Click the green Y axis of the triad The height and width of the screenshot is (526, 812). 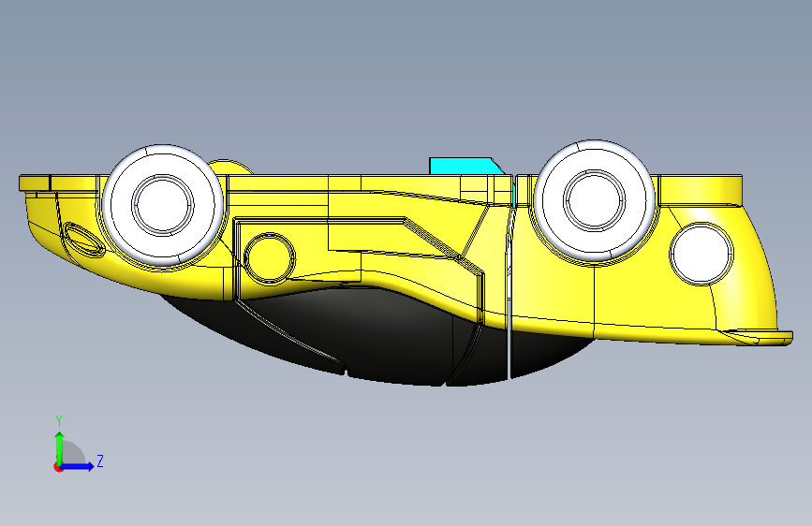click(x=59, y=448)
